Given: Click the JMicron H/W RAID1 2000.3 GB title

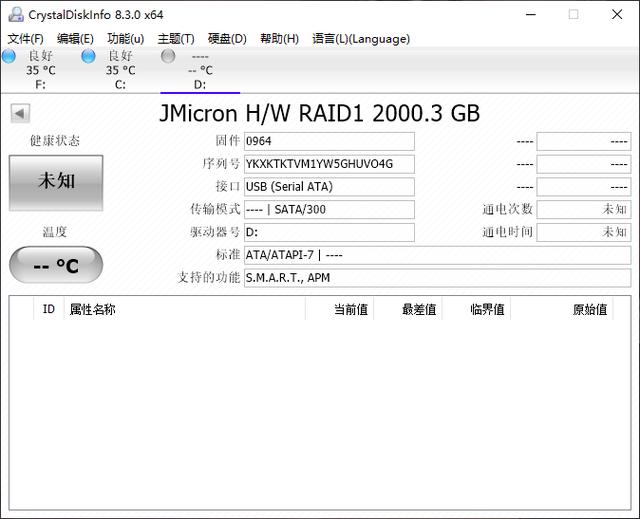Looking at the screenshot, I should pyautogui.click(x=320, y=113).
